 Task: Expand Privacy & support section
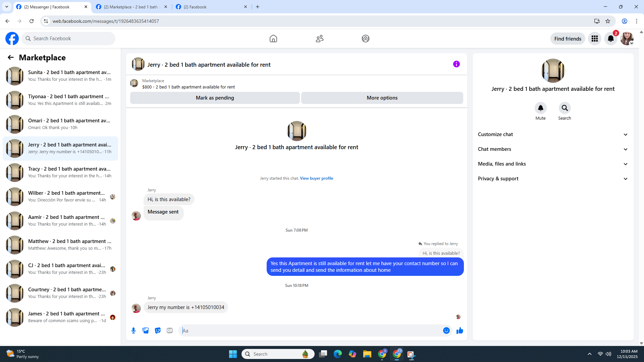click(553, 179)
